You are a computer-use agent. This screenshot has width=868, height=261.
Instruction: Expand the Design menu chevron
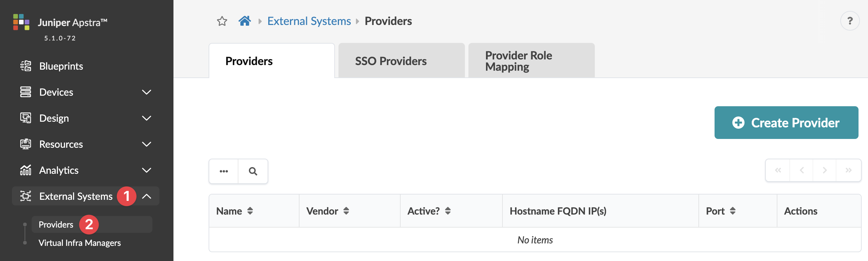[146, 118]
